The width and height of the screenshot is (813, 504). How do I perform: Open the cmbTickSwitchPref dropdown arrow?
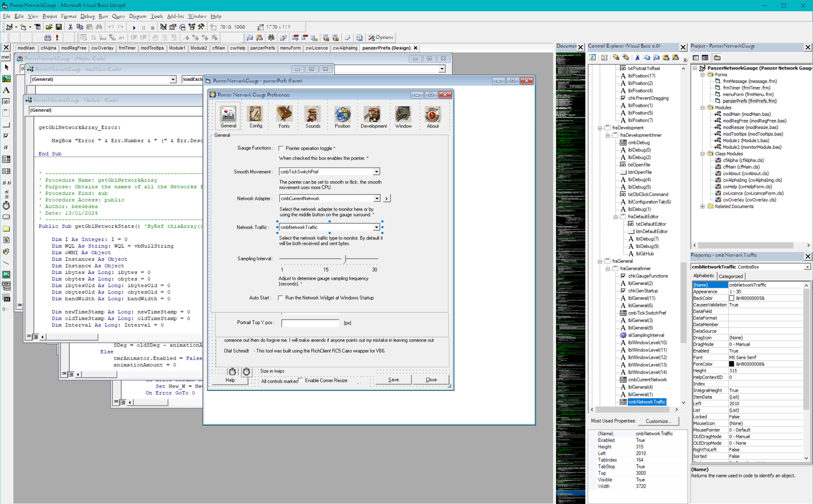pos(376,172)
